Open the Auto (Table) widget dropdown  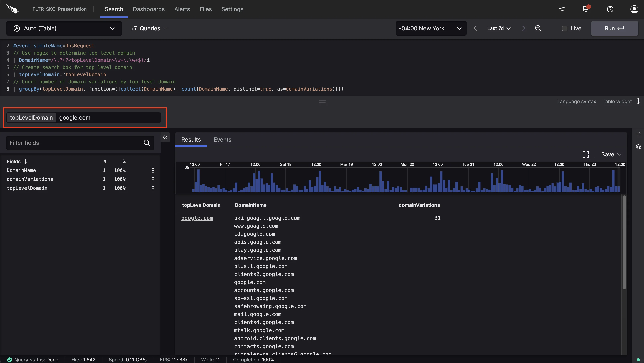[x=64, y=28]
